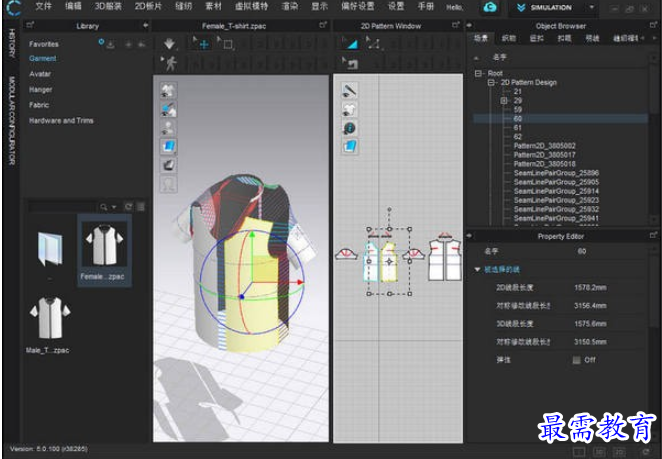Select Avatar in Library list
This screenshot has height=459, width=662.
coord(40,74)
